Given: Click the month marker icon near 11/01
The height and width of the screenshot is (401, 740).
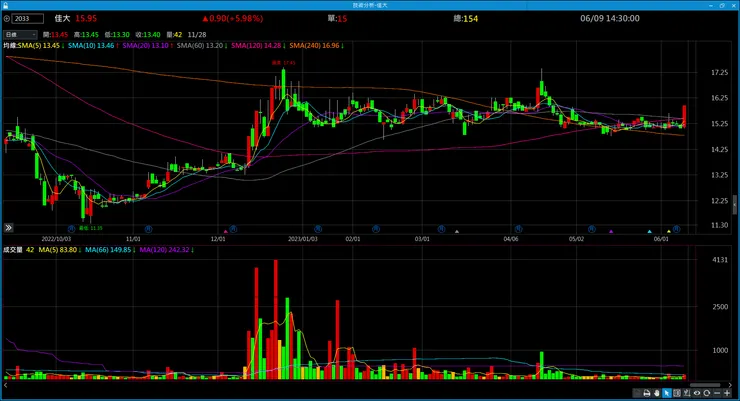Looking at the screenshot, I should 148,229.
